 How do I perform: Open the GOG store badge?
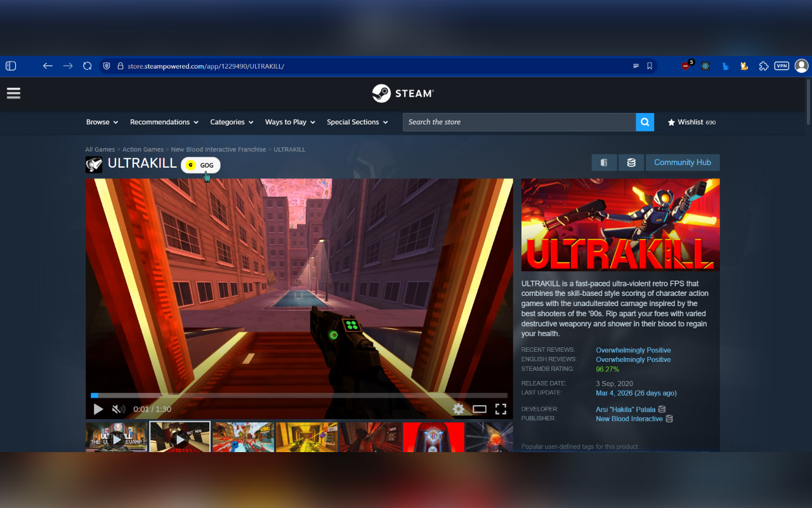point(201,165)
